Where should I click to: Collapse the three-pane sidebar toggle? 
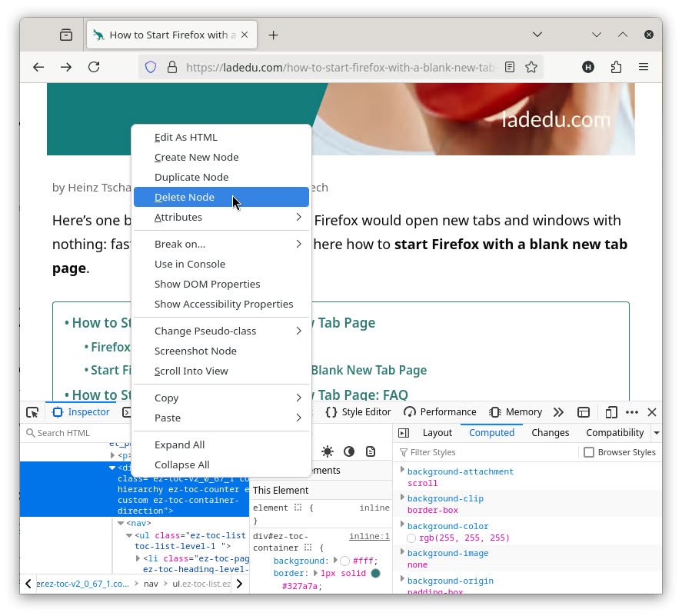pyautogui.click(x=404, y=433)
